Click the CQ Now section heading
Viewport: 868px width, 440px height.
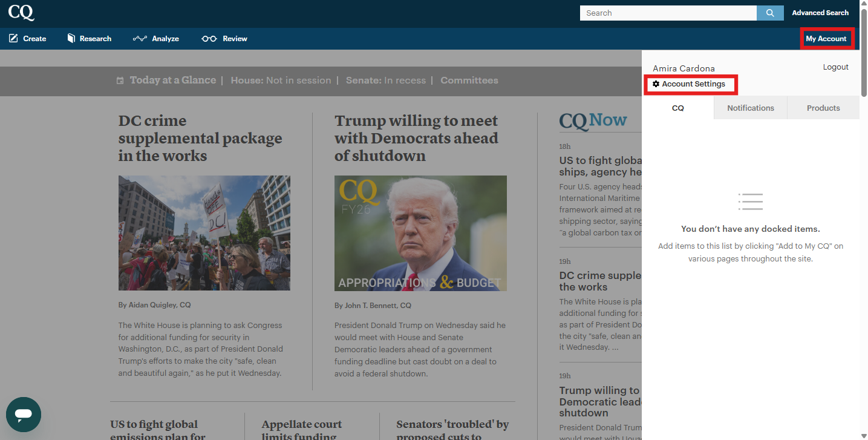point(593,120)
